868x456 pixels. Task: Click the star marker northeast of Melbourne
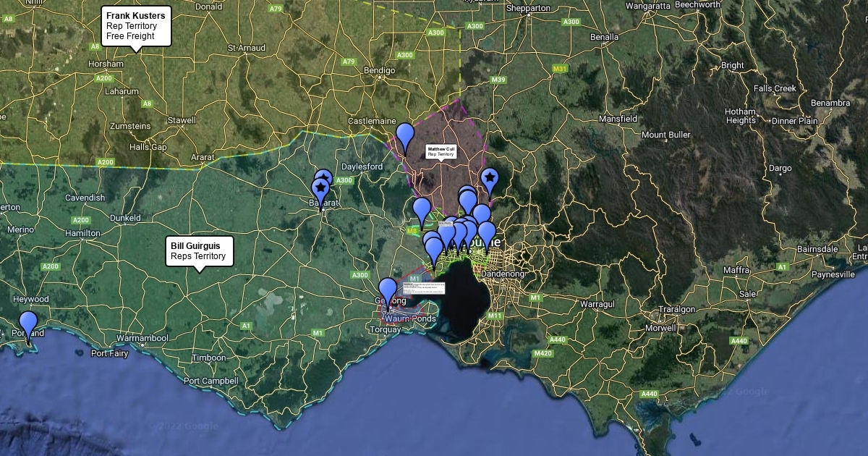point(490,179)
